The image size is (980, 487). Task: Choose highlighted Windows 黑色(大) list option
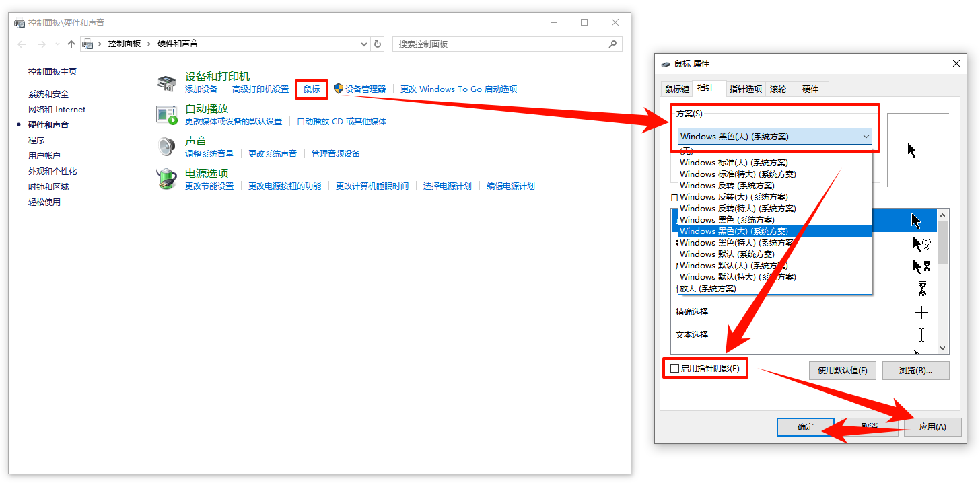pos(775,231)
